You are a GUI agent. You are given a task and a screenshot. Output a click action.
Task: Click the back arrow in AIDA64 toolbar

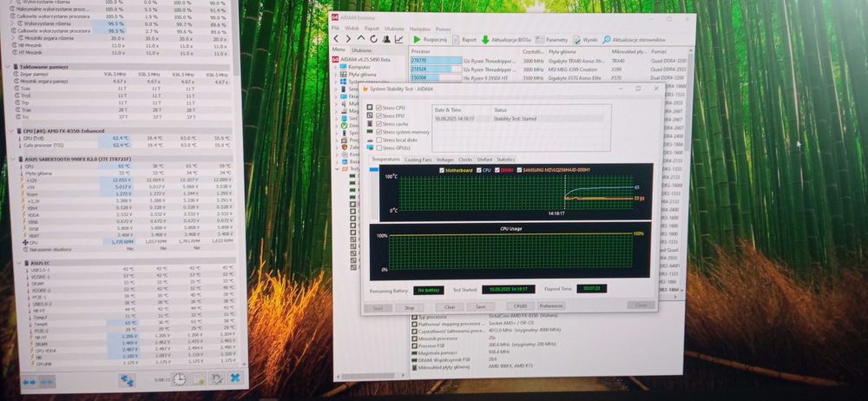click(335, 39)
